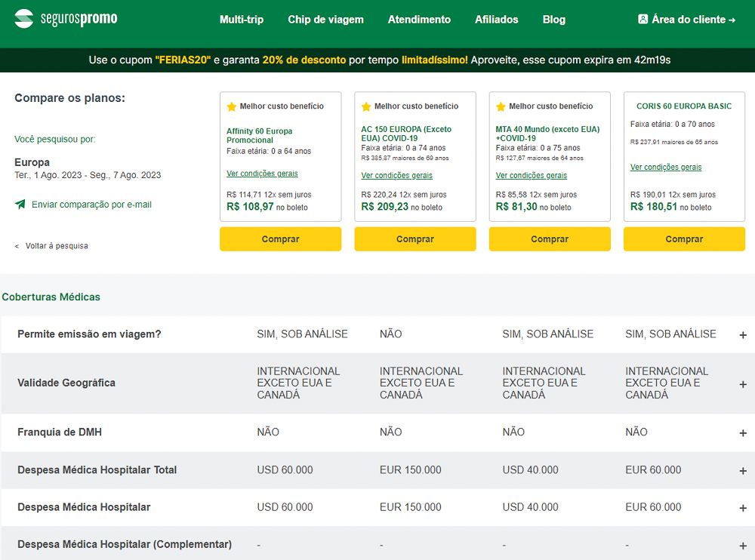Expand the Permite emissão em viagem row
The image size is (755, 560).
(x=743, y=335)
